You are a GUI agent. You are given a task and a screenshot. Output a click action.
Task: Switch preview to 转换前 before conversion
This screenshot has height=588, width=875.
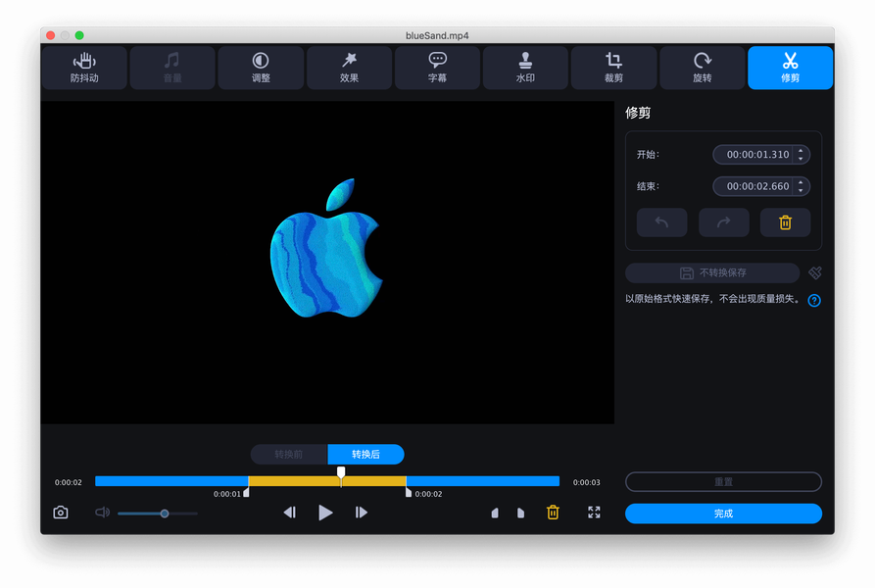tap(289, 454)
